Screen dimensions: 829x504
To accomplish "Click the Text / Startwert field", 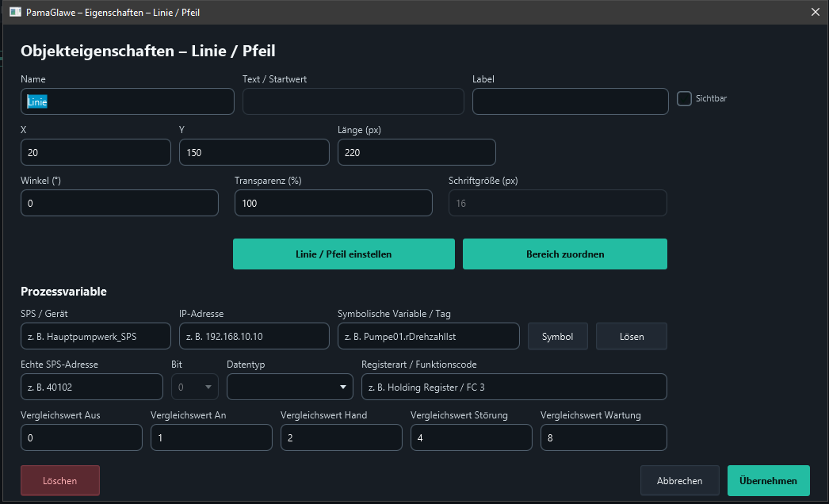I will [x=353, y=101].
